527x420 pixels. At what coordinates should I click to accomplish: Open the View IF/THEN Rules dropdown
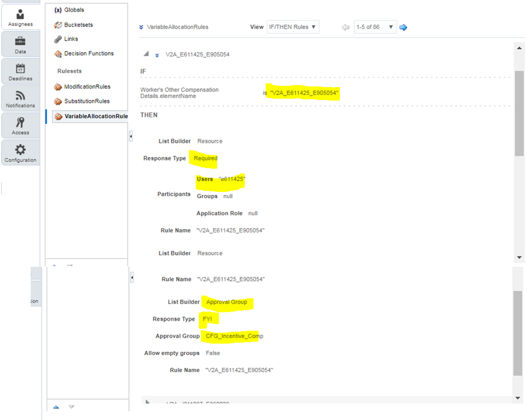[293, 26]
